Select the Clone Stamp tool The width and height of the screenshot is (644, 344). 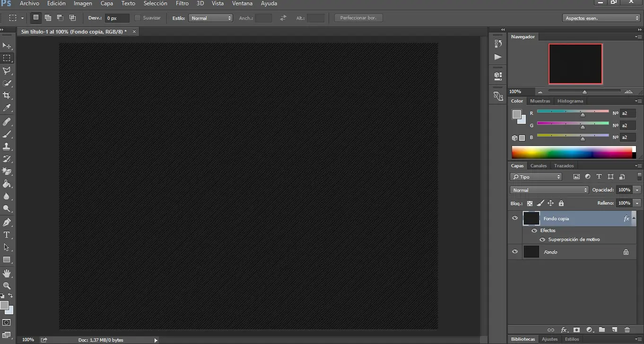[x=7, y=146]
